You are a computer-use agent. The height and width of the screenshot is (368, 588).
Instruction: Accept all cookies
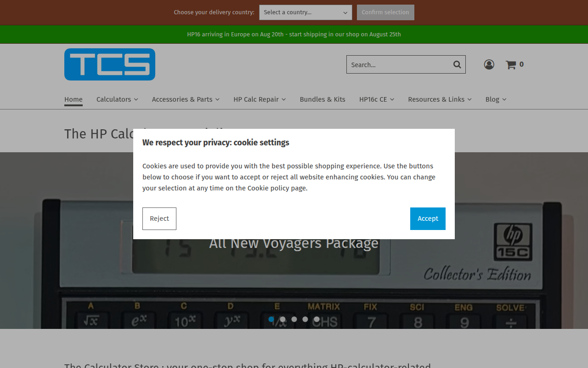point(428,218)
